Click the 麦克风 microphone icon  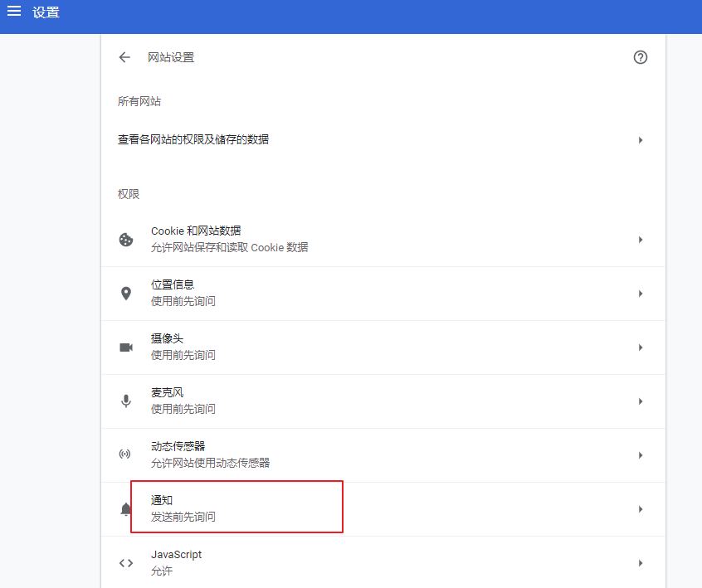(x=125, y=401)
